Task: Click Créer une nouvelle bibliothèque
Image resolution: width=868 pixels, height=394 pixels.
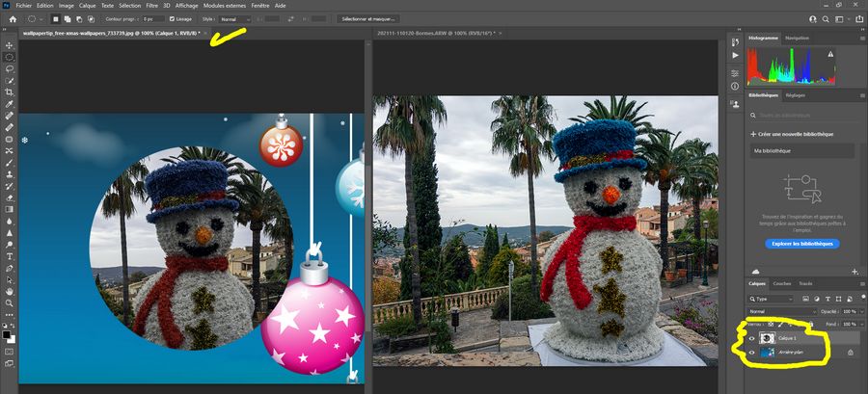Action: click(792, 134)
